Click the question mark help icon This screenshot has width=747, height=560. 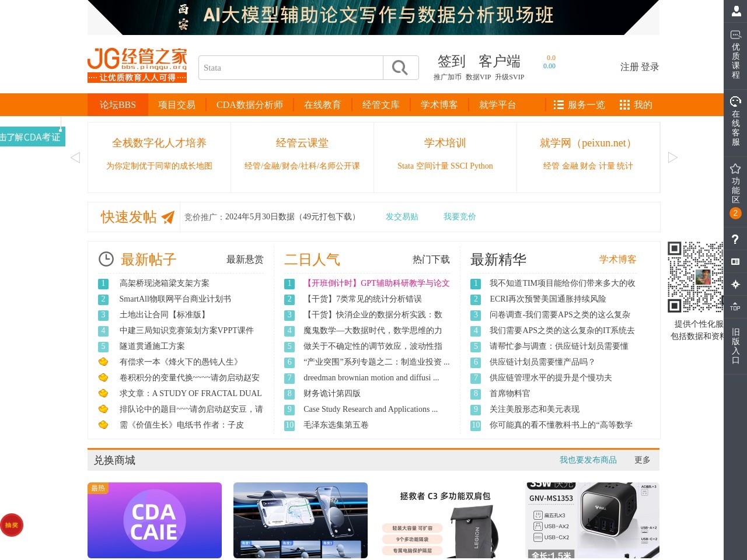coord(735,239)
